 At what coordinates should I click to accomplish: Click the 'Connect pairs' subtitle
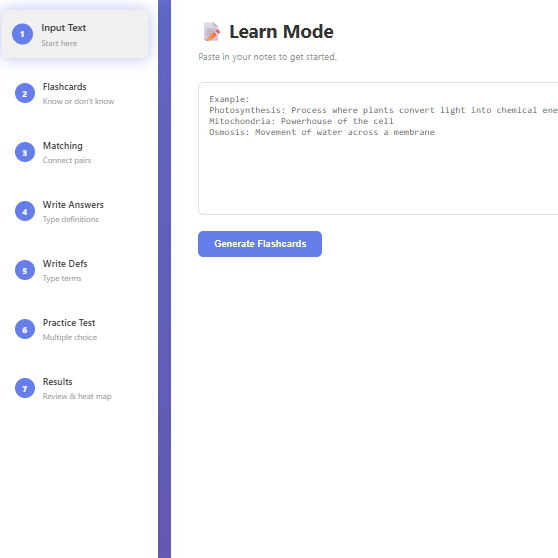coord(67,160)
